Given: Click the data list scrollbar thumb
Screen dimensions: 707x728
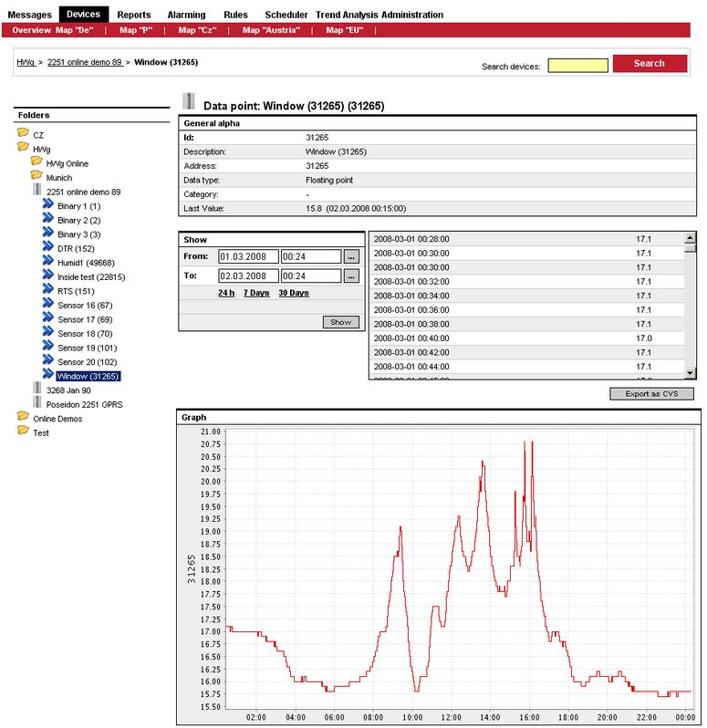Looking at the screenshot, I should tap(690, 247).
